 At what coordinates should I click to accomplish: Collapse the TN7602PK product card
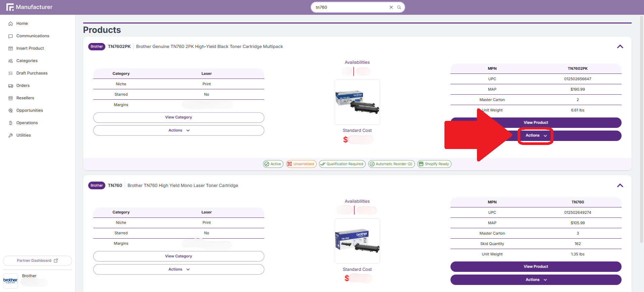(x=620, y=47)
